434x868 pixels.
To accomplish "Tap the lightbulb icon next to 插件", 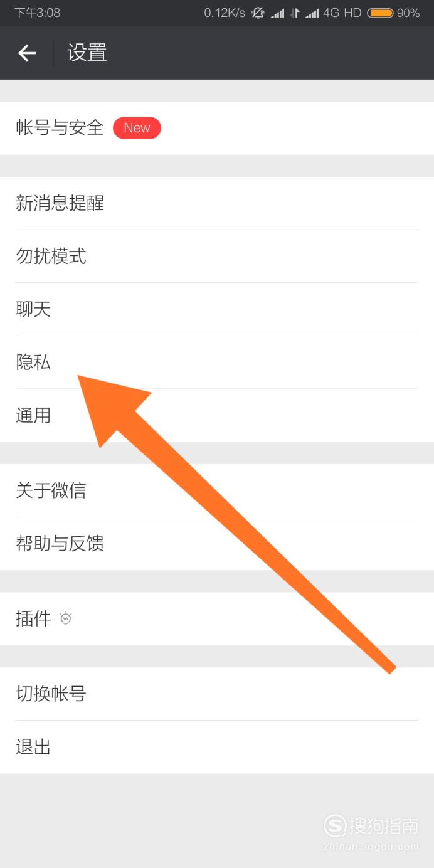I will pyautogui.click(x=66, y=619).
